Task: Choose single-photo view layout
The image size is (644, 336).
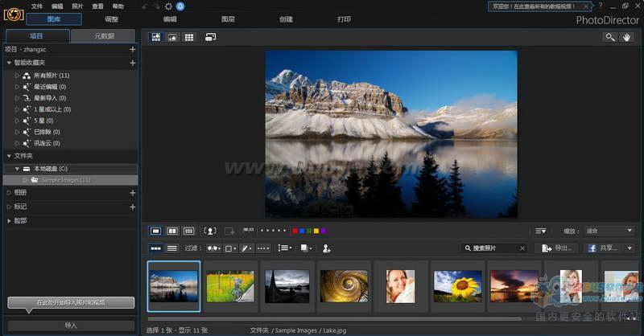Action: pyautogui.click(x=155, y=231)
